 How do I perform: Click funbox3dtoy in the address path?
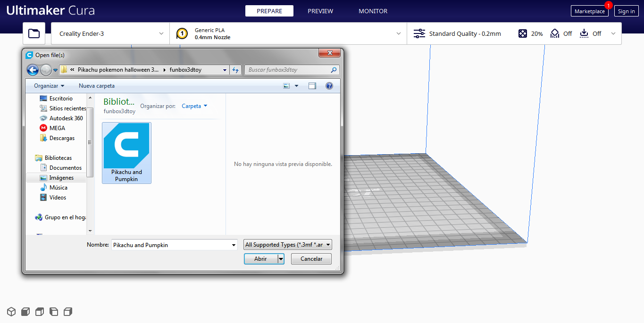click(185, 70)
